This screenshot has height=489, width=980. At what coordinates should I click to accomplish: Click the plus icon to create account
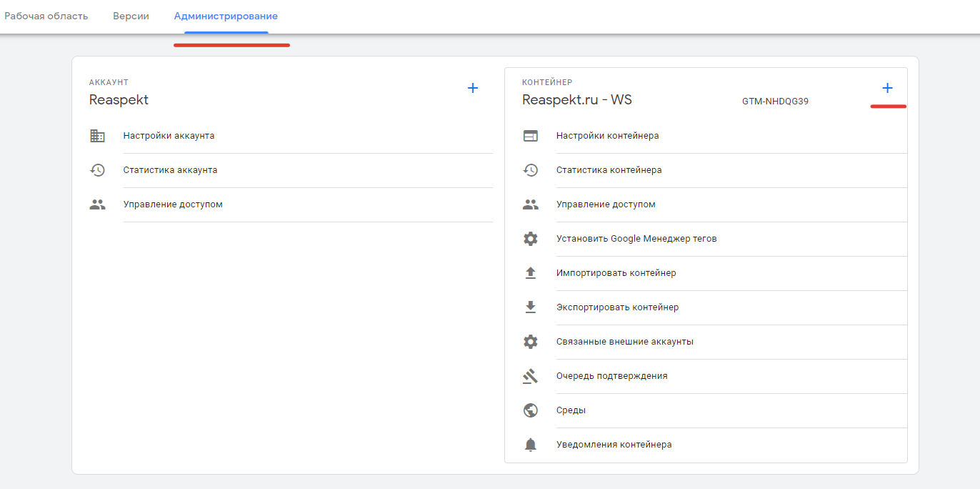point(472,89)
